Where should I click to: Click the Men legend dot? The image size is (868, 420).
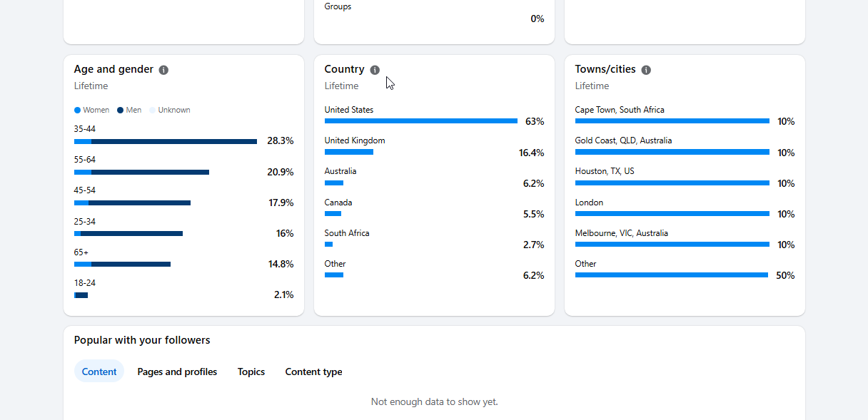(121, 111)
